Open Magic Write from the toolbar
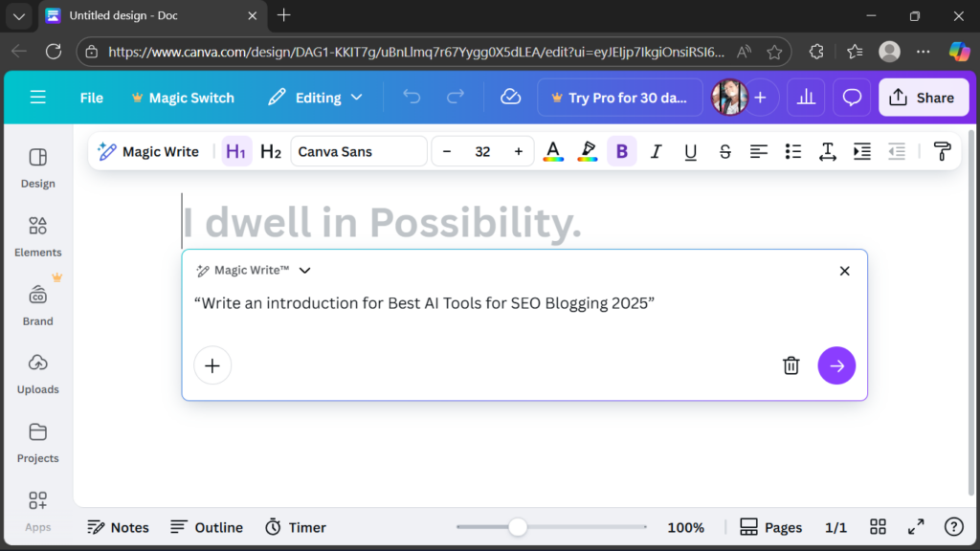 coord(149,151)
